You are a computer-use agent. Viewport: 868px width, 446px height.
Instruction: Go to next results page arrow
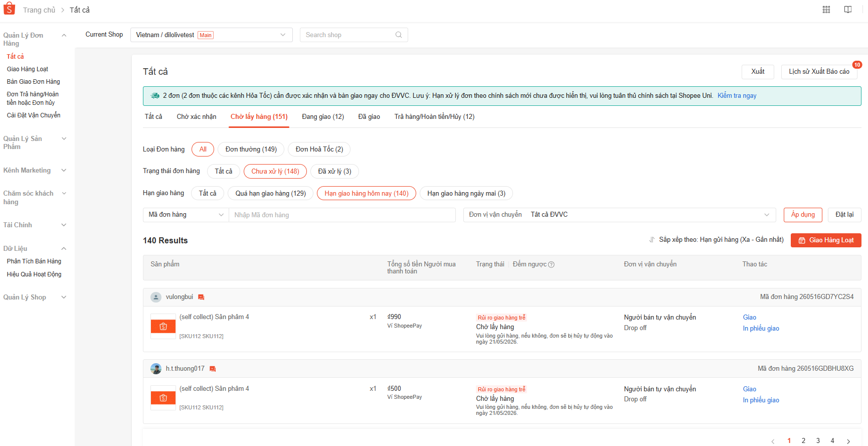click(x=848, y=441)
